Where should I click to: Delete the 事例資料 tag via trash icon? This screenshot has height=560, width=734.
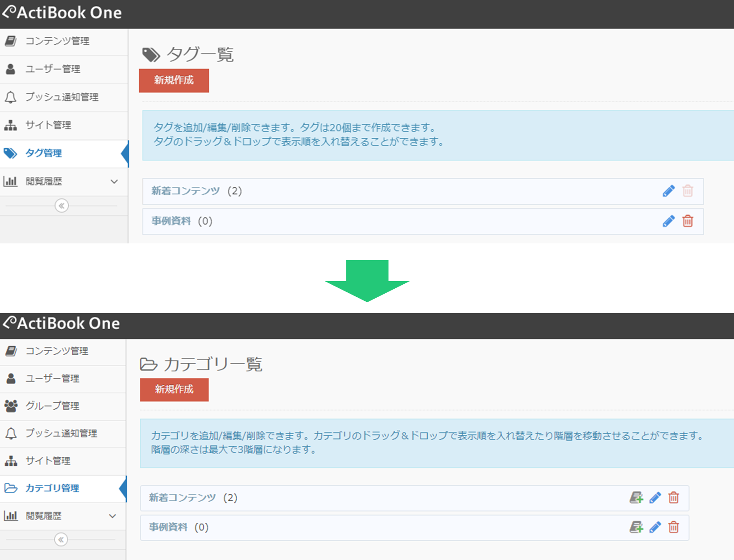coord(688,221)
